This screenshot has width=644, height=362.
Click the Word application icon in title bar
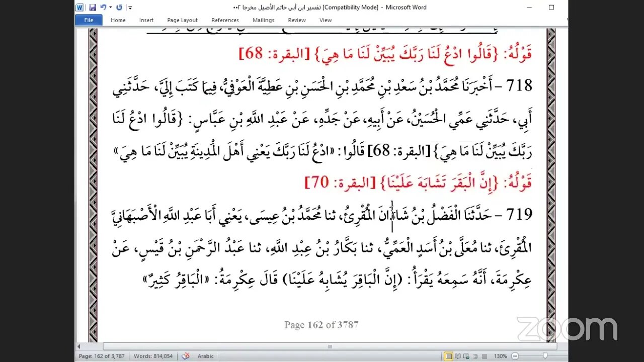point(79,7)
